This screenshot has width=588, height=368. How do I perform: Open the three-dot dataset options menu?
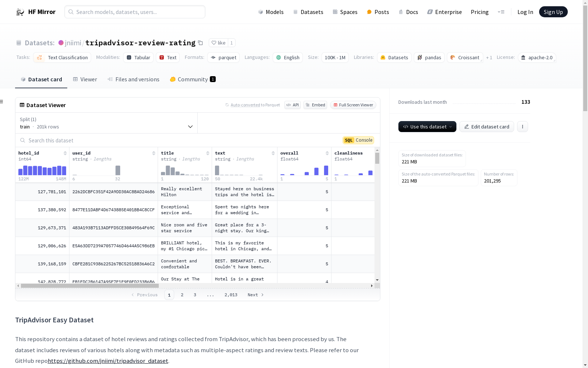pos(523,127)
